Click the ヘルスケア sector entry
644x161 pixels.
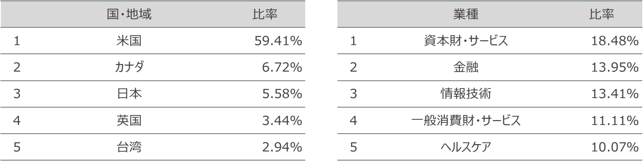point(466,147)
